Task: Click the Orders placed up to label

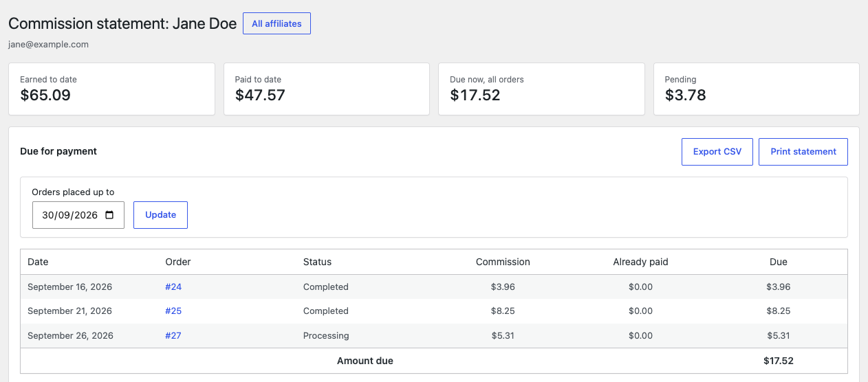Action: 73,192
